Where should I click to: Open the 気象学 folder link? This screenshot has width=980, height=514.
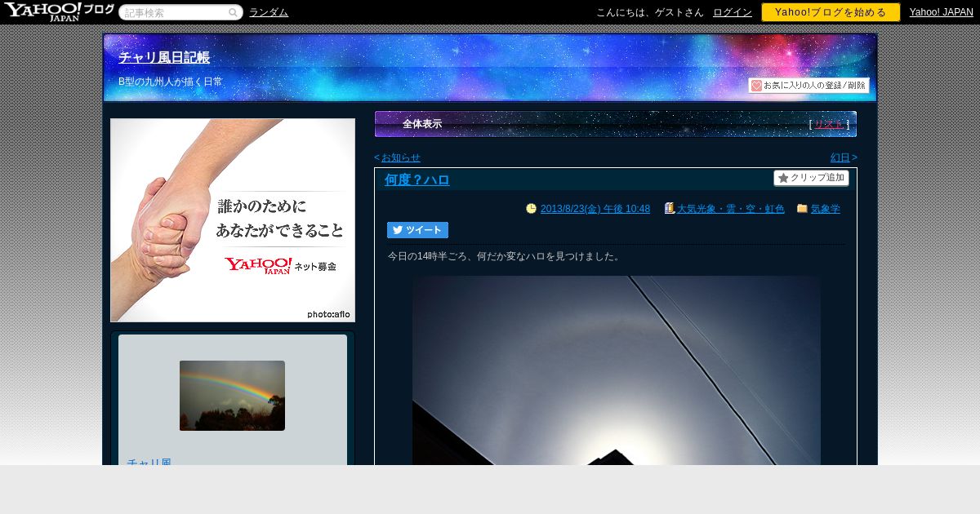[826, 209]
